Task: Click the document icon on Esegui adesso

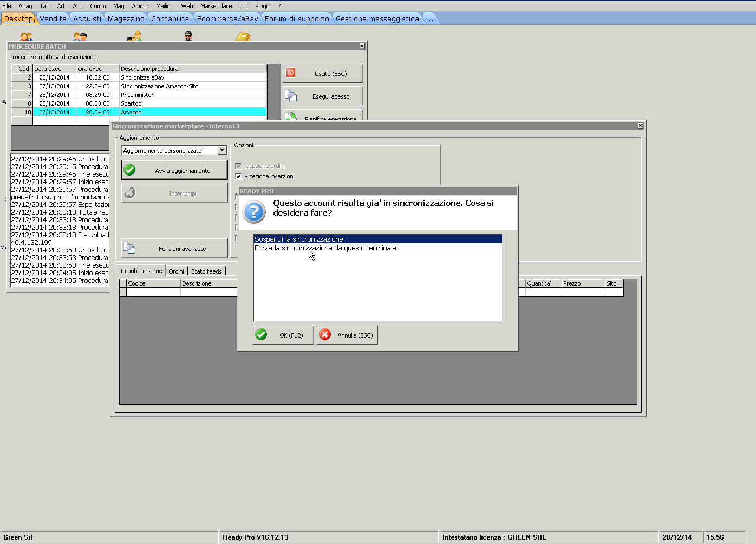Action: pos(291,95)
